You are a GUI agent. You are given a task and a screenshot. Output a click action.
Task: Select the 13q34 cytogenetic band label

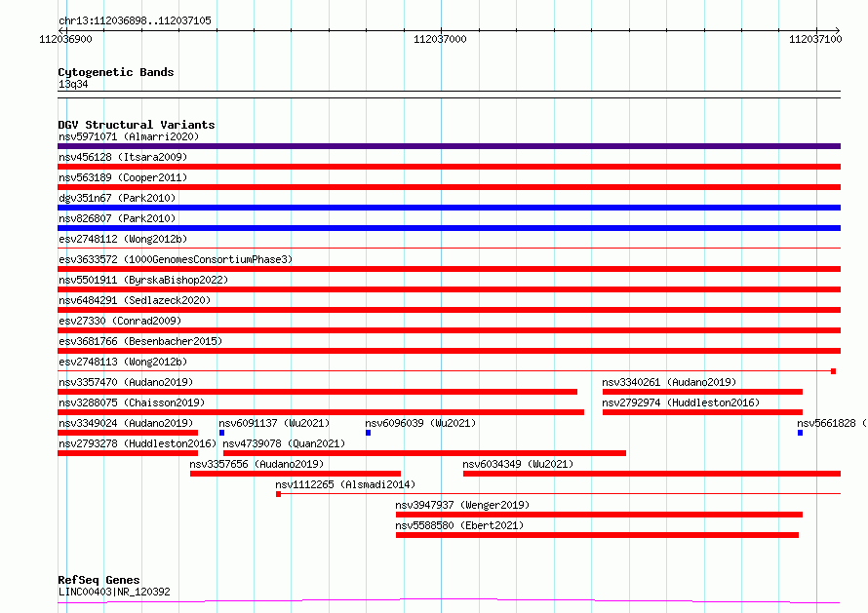click(73, 84)
